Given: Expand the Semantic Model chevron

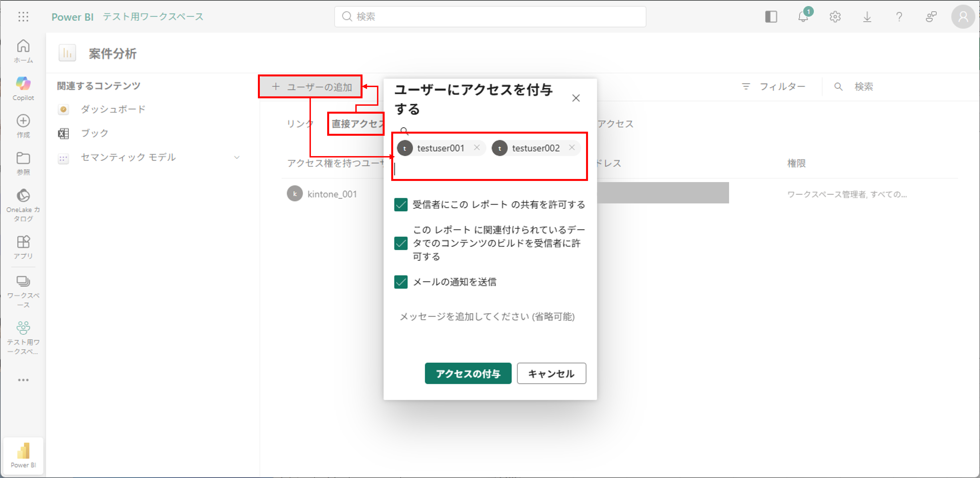Looking at the screenshot, I should point(237,157).
